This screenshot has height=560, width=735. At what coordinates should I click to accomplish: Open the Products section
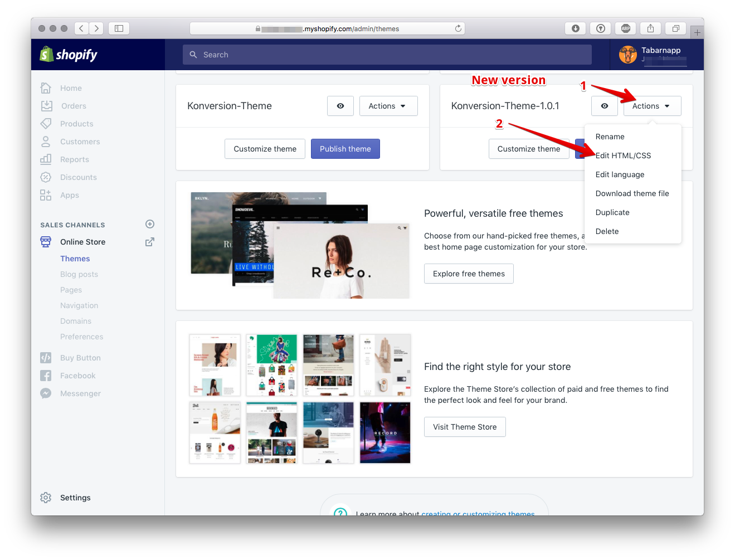click(76, 124)
